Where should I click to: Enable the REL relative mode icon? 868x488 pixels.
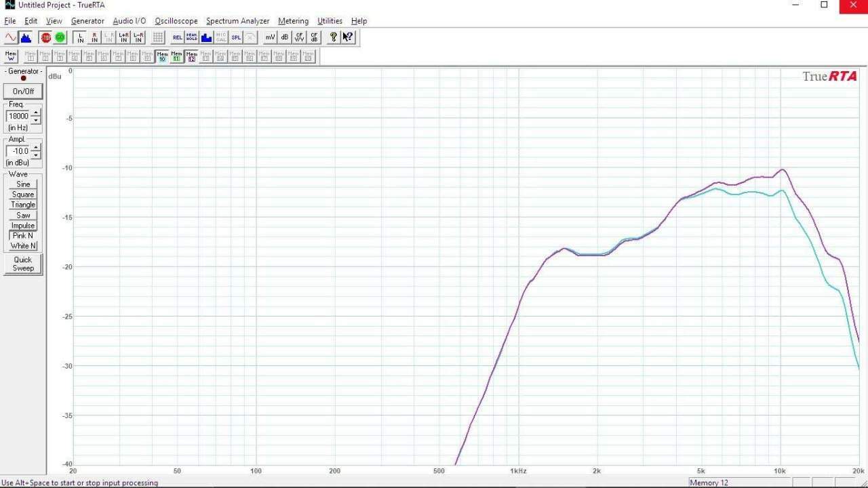(178, 37)
